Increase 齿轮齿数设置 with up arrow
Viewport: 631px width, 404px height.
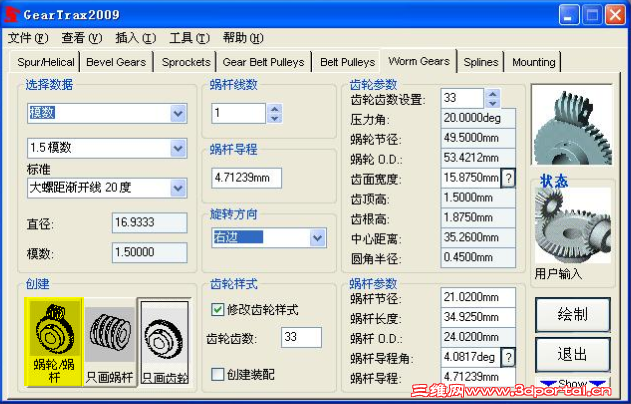tap(493, 94)
